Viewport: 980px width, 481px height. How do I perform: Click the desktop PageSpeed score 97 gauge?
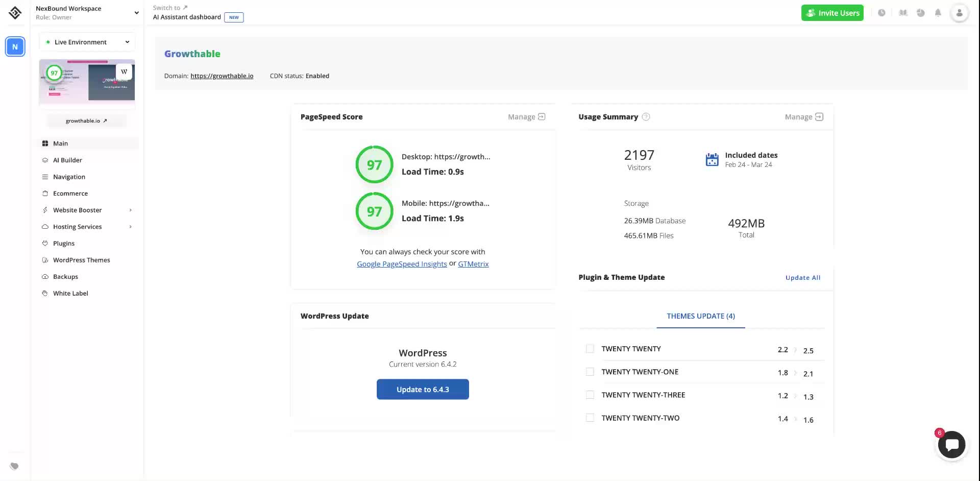(374, 165)
